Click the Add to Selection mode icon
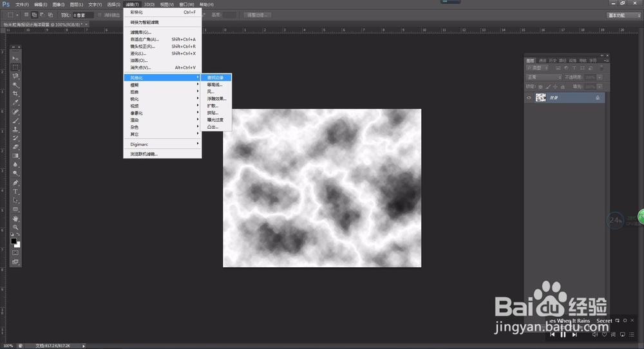The height and width of the screenshot is (349, 644). click(x=35, y=15)
